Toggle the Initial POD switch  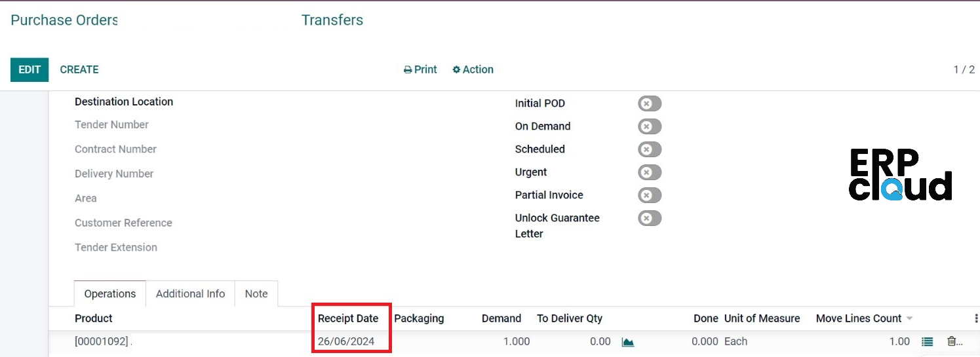[650, 103]
